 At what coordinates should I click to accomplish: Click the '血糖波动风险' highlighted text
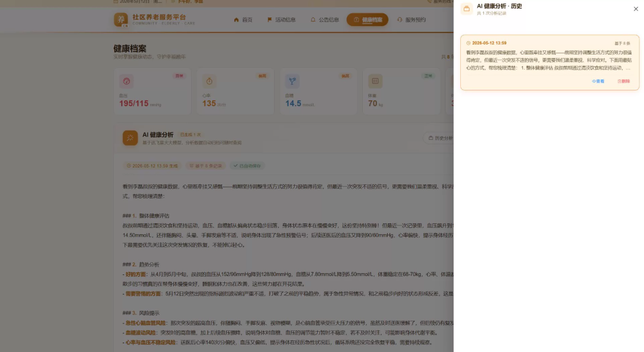(141, 333)
